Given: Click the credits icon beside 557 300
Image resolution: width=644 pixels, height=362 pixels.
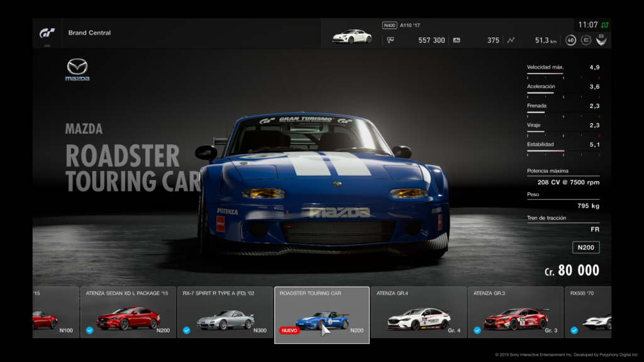Looking at the screenshot, I should [x=390, y=40].
